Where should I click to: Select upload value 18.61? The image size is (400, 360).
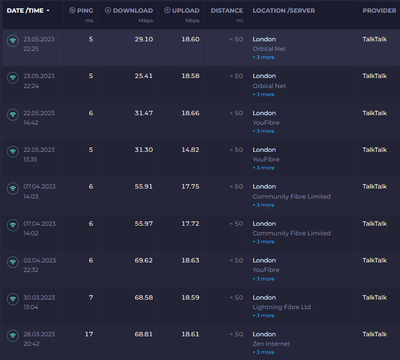(191, 334)
